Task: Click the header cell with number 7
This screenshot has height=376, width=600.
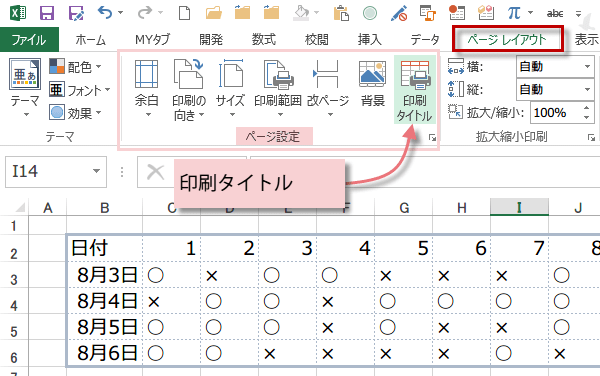Action: 520,248
